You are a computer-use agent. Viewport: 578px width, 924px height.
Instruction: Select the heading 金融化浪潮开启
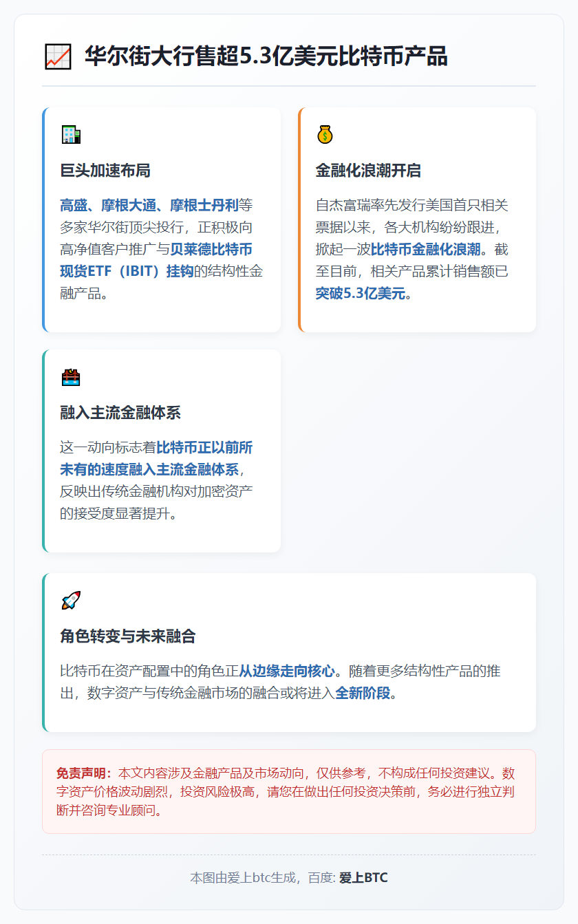pos(368,171)
